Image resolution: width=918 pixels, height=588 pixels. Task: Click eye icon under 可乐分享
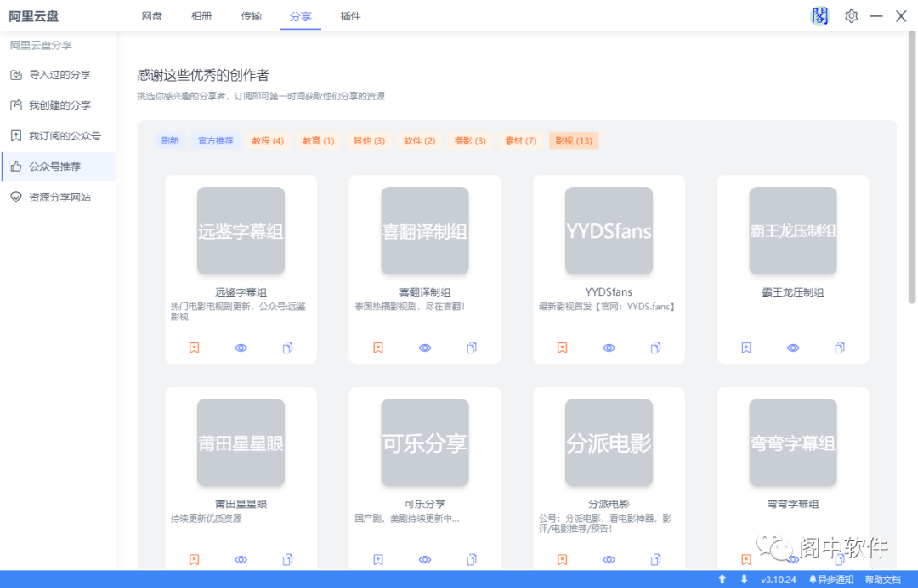(x=425, y=559)
